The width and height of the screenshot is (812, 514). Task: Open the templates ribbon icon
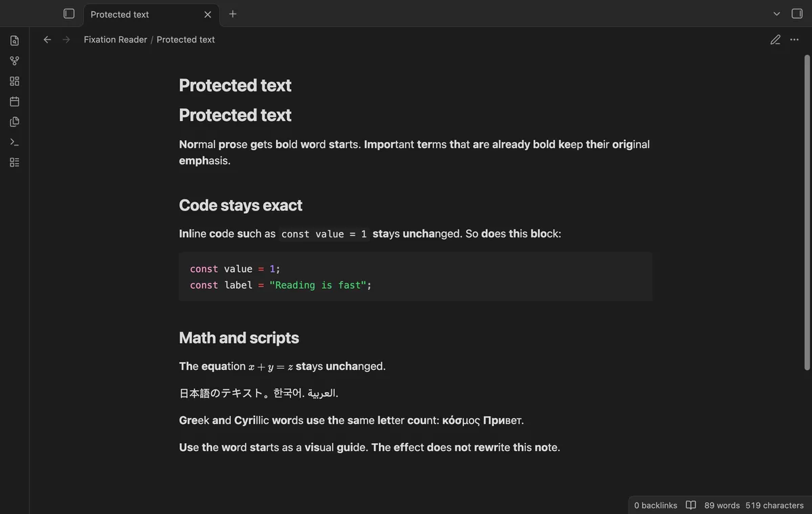[14, 122]
